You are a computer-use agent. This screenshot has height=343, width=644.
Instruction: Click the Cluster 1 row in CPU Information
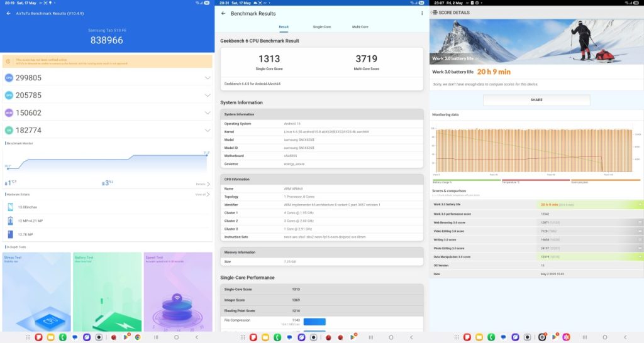click(322, 213)
